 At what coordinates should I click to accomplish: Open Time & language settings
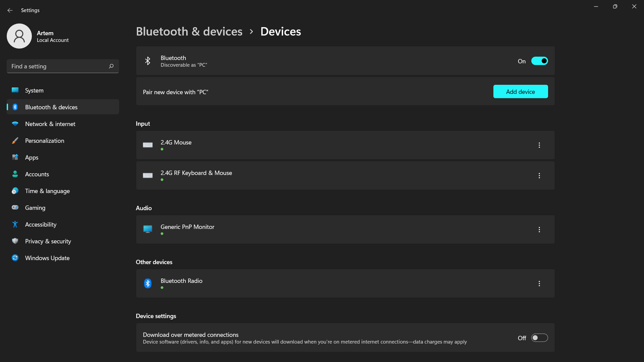tap(63, 191)
